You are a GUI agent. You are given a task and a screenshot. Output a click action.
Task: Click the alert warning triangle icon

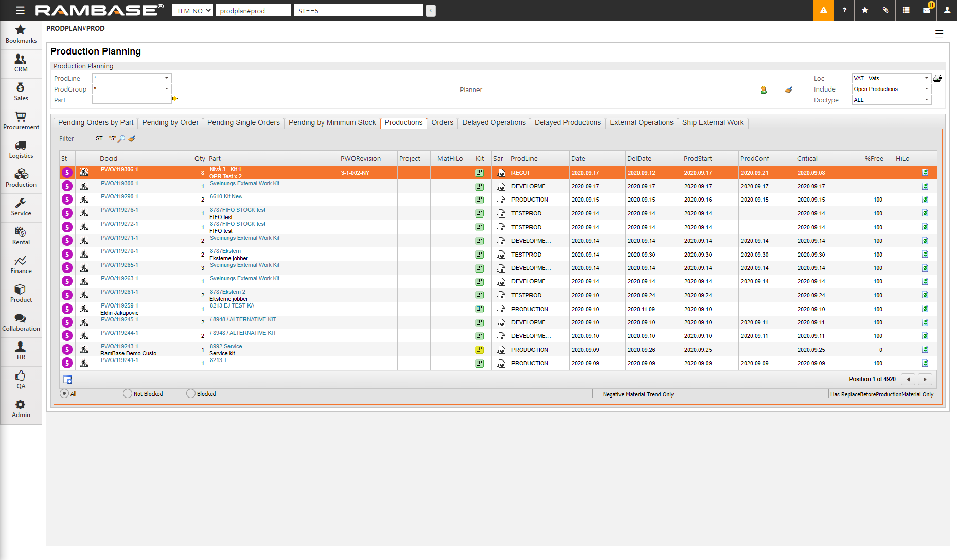click(x=823, y=10)
